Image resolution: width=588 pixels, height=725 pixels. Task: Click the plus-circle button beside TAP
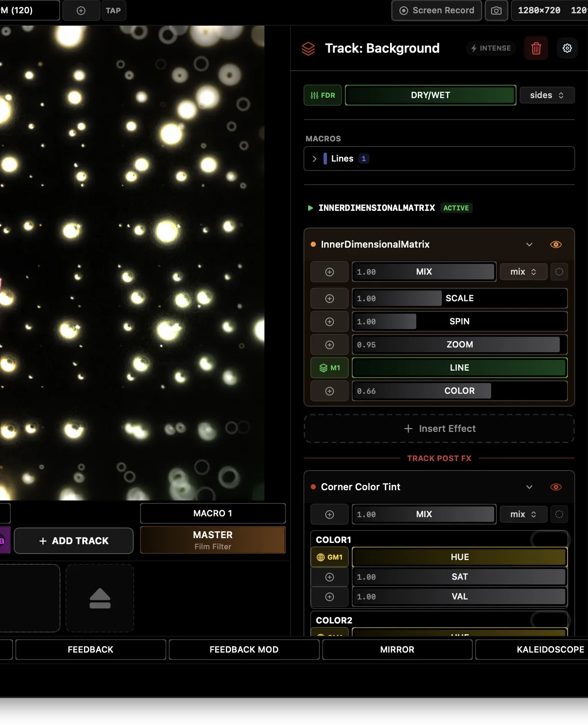coord(81,10)
